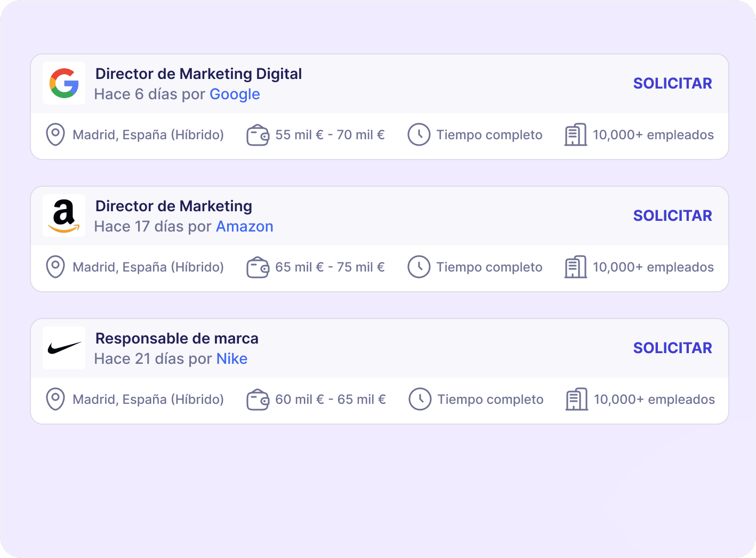The height and width of the screenshot is (558, 756).
Task: Click the Amazon logo icon
Action: [x=63, y=215]
